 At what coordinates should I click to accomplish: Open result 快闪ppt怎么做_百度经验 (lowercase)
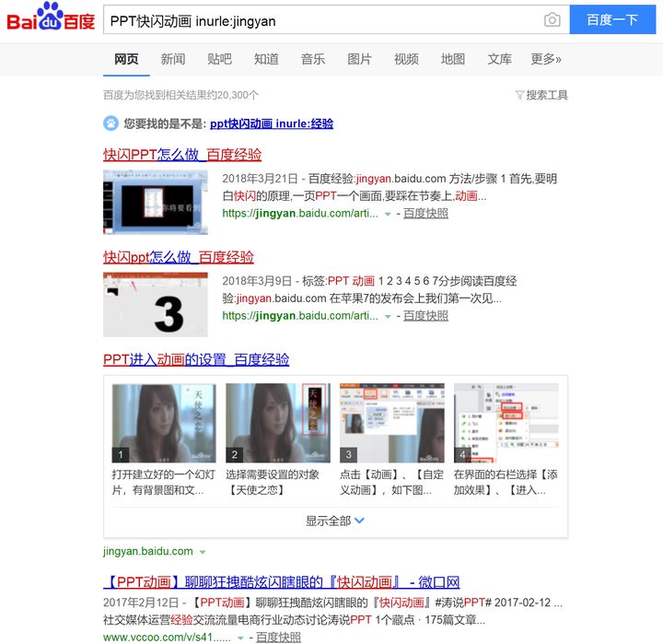(179, 257)
